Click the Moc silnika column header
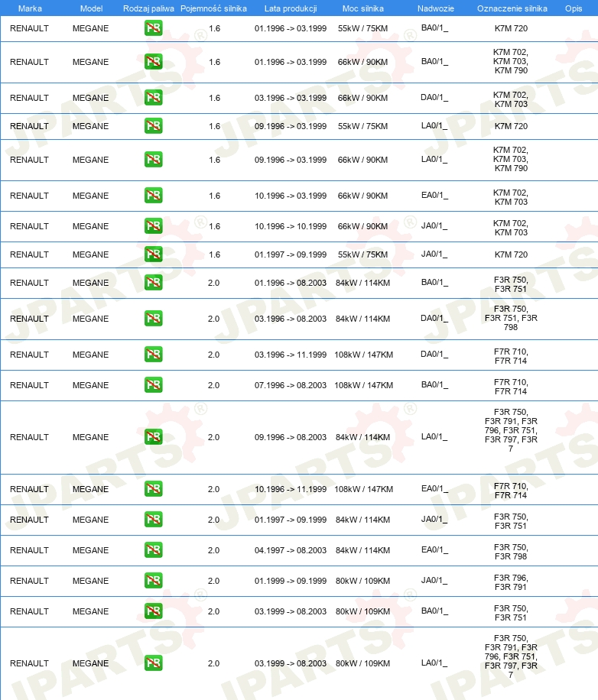598x700 pixels. coord(362,8)
